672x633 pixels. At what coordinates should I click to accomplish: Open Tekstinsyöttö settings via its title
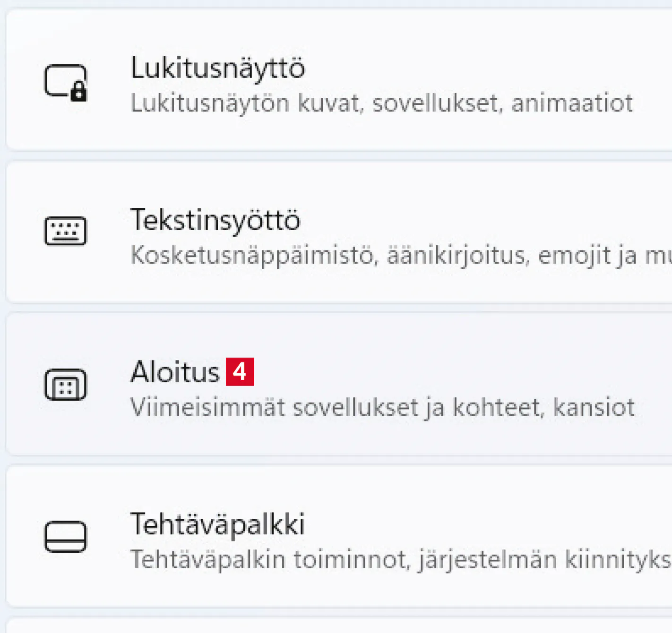(215, 220)
